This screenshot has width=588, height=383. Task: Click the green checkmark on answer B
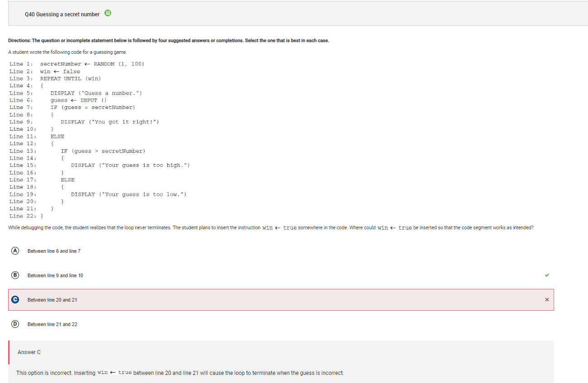pos(547,275)
